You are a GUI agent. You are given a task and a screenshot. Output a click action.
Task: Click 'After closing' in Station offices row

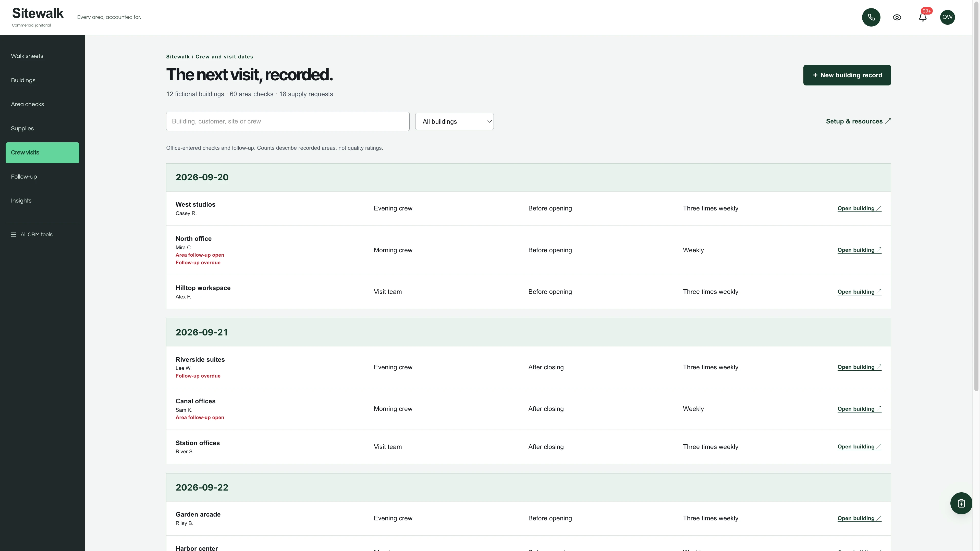click(x=546, y=447)
